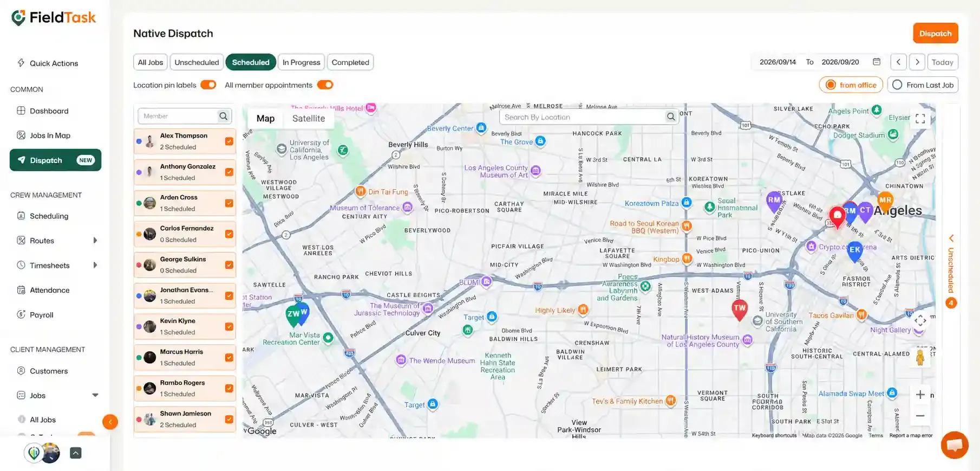Click the orange MR map pin
Image resolution: width=980 pixels, height=471 pixels.
click(885, 202)
